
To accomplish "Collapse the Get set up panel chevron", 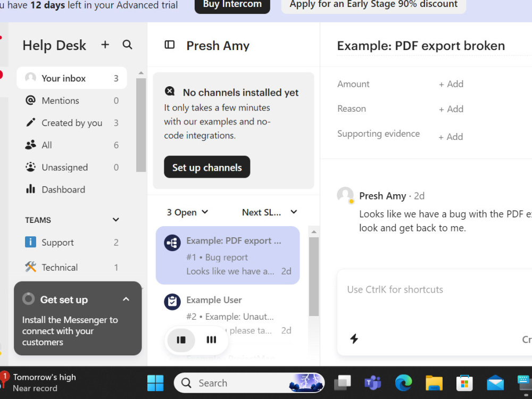I will (126, 299).
